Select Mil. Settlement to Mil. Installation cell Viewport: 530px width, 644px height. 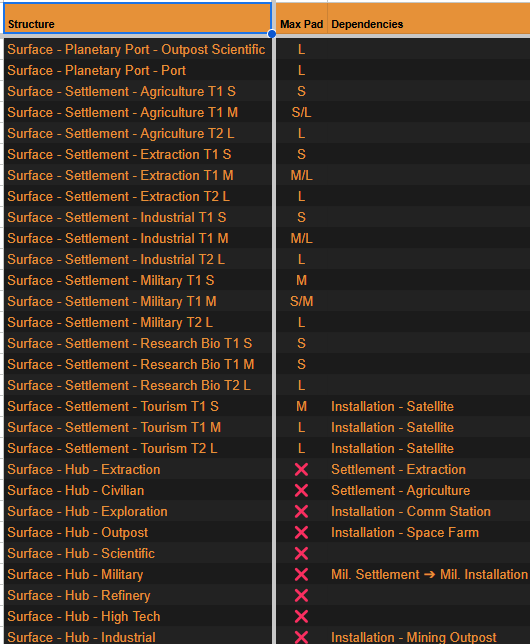(x=429, y=574)
